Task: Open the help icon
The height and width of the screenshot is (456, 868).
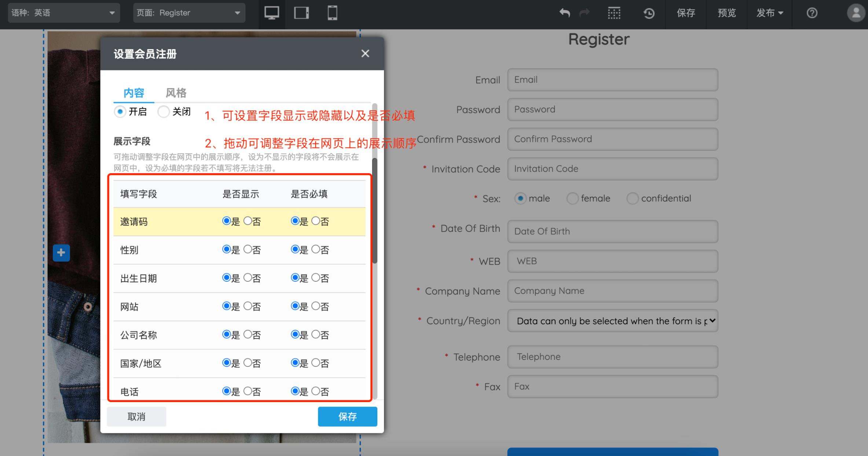Action: 812,13
